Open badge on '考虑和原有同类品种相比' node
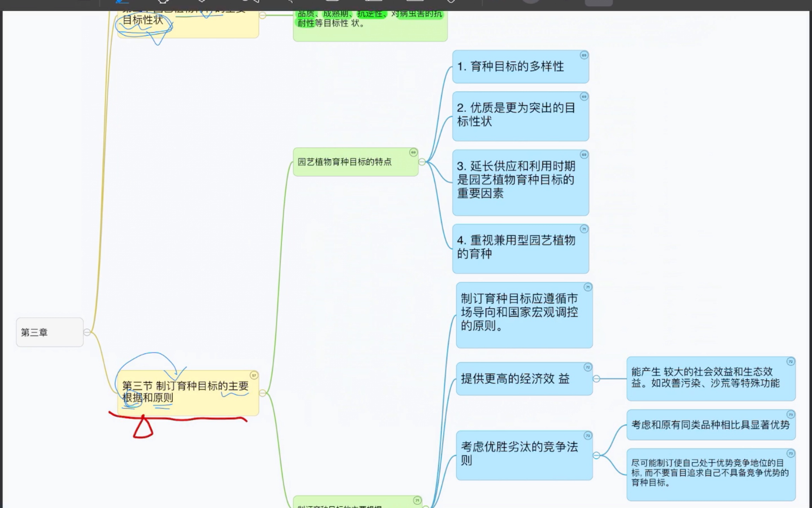This screenshot has height=508, width=812. (791, 415)
